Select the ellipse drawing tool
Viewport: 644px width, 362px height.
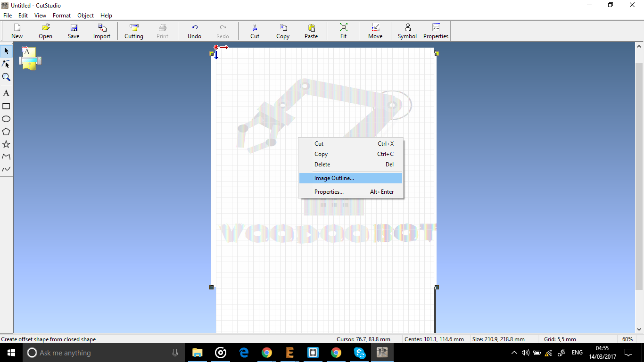click(6, 119)
